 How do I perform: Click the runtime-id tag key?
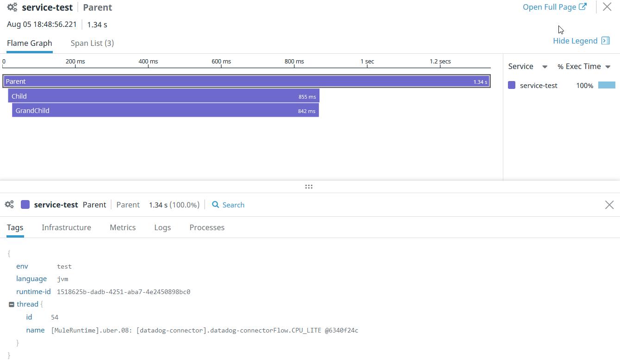[33, 292]
